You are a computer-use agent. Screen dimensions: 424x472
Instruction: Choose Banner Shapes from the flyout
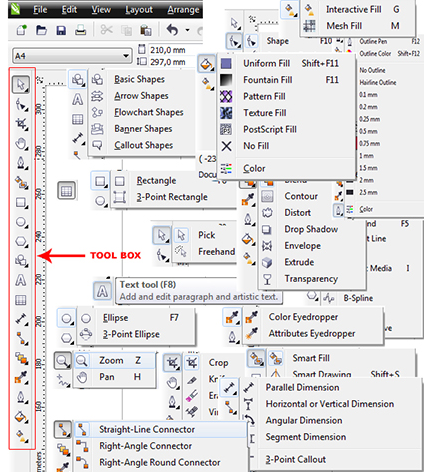[143, 129]
